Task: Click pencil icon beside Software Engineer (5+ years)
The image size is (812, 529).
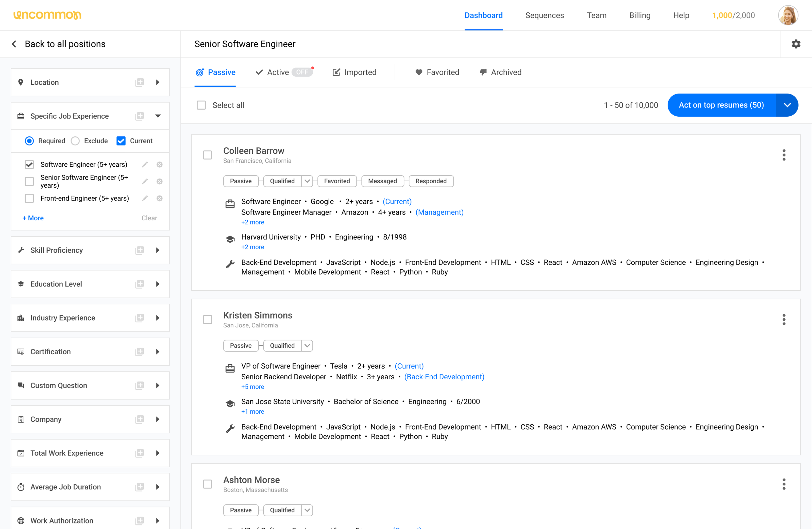Action: [145, 165]
